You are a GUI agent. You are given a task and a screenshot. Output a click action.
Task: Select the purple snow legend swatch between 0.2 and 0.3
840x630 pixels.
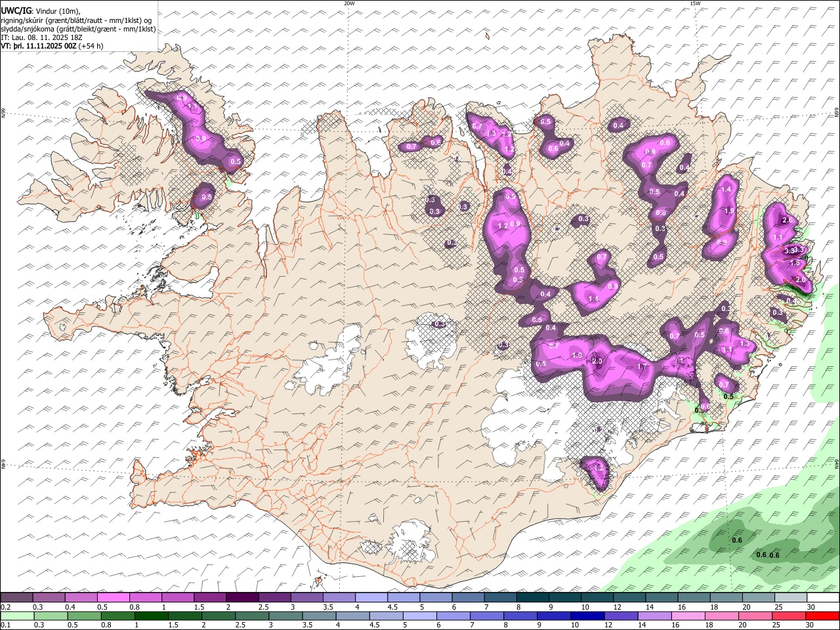(16, 597)
